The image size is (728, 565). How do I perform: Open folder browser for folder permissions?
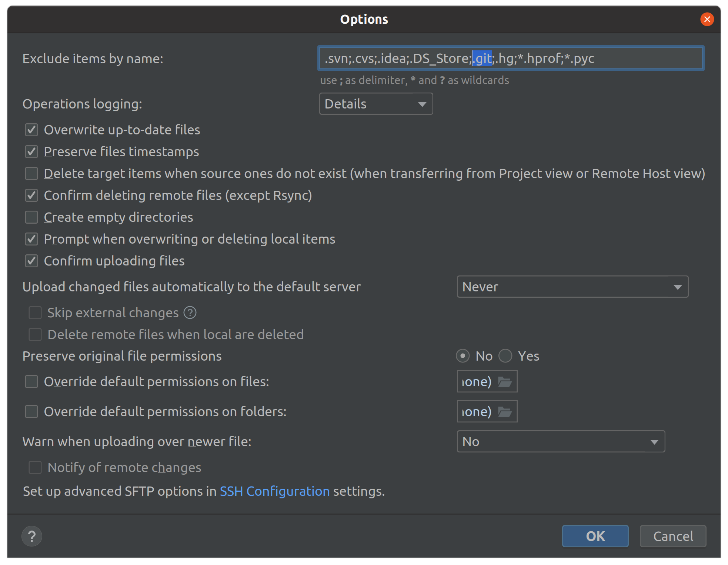504,411
